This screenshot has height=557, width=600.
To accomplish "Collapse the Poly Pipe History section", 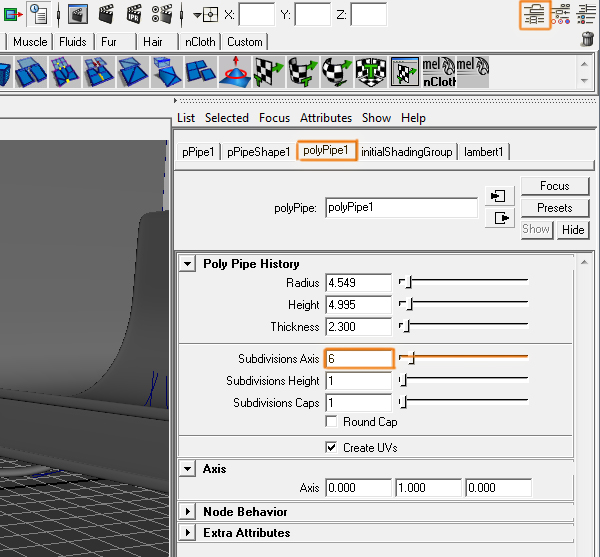I will coord(187,264).
